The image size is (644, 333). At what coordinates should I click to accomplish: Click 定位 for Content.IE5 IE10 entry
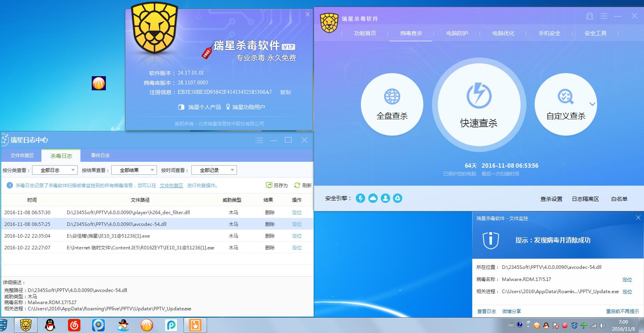point(297,248)
